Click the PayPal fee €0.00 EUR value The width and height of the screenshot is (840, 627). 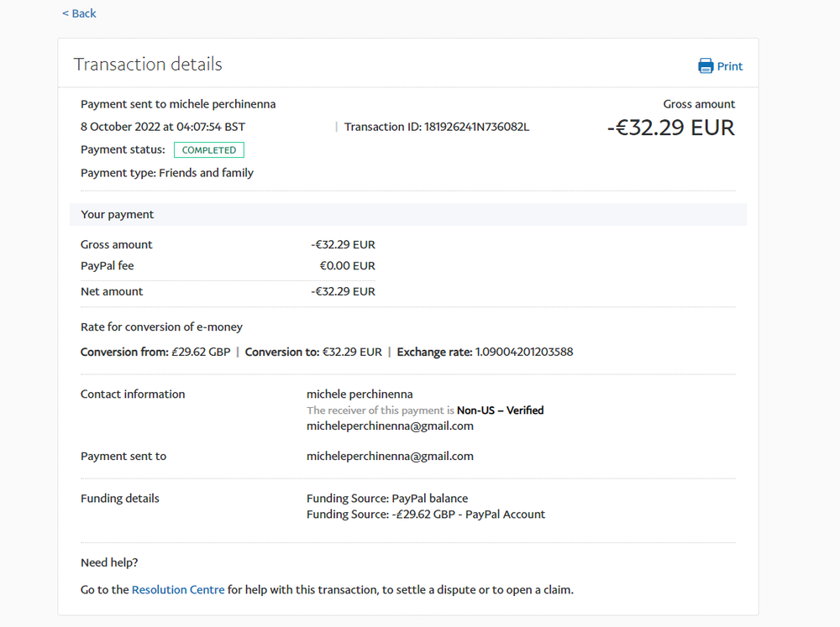[x=347, y=266]
